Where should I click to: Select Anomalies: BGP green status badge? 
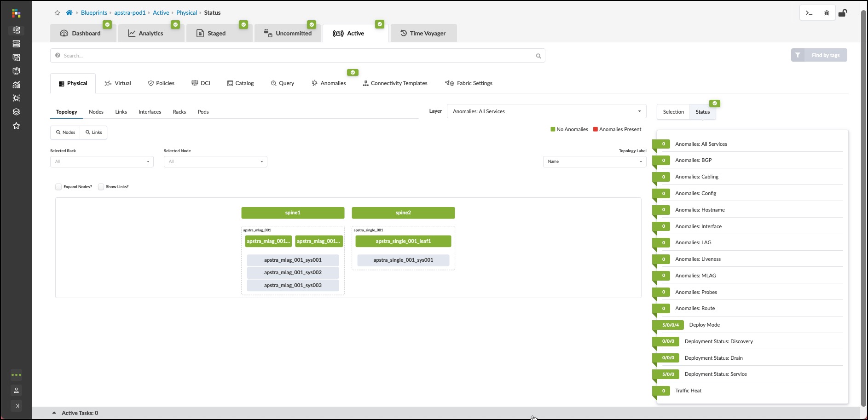(663, 161)
